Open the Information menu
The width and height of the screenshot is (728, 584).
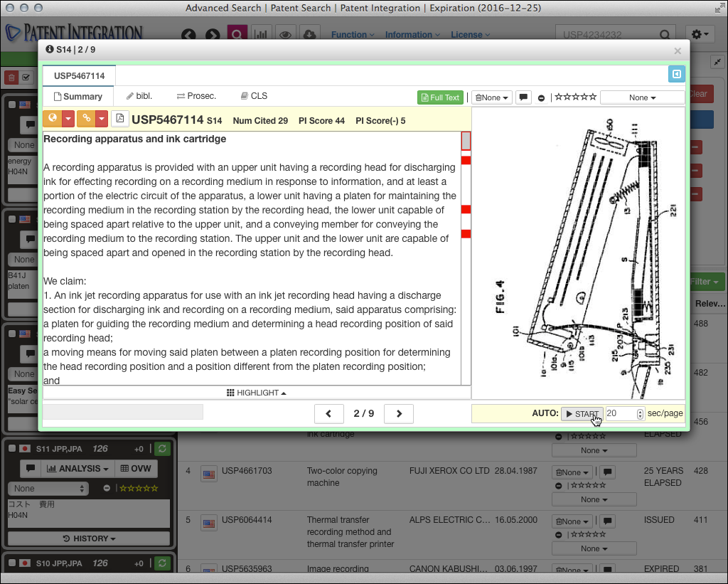point(412,35)
